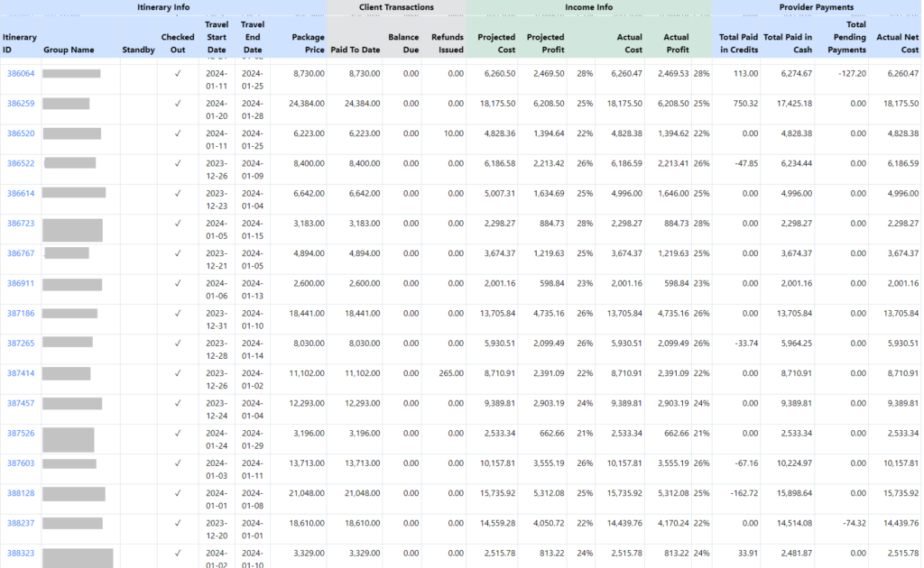Open itinerary 386723 link
The height and width of the screenshot is (568, 924).
pyautogui.click(x=21, y=224)
